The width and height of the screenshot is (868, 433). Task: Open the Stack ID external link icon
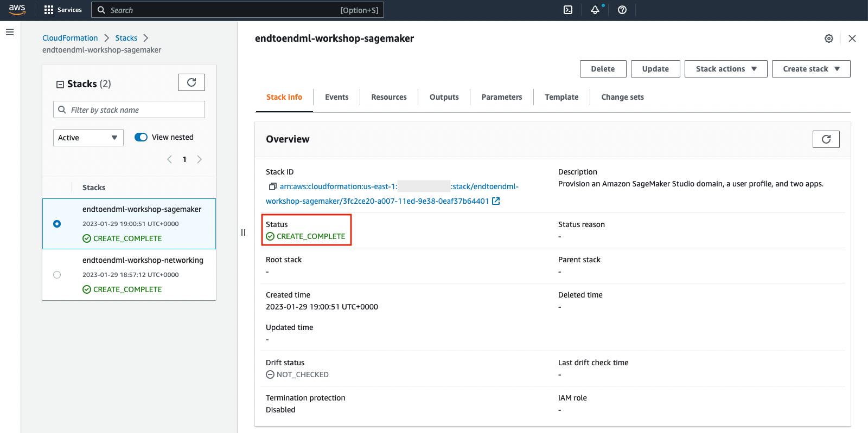496,201
